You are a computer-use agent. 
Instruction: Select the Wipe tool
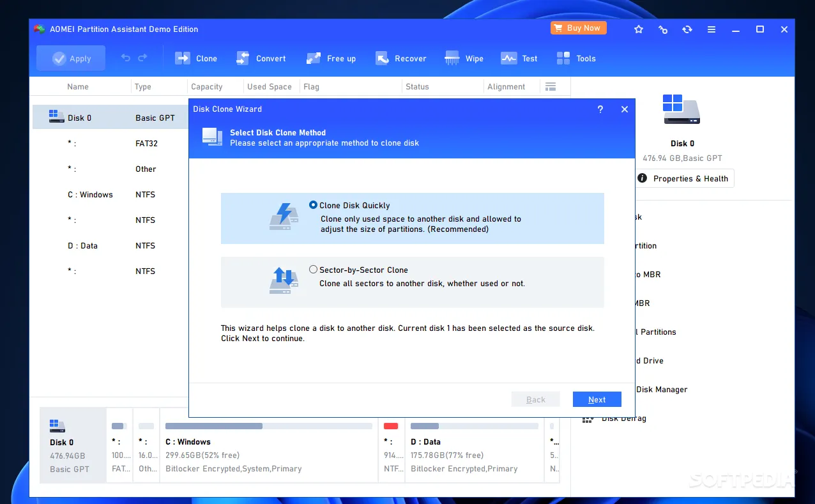coord(464,59)
